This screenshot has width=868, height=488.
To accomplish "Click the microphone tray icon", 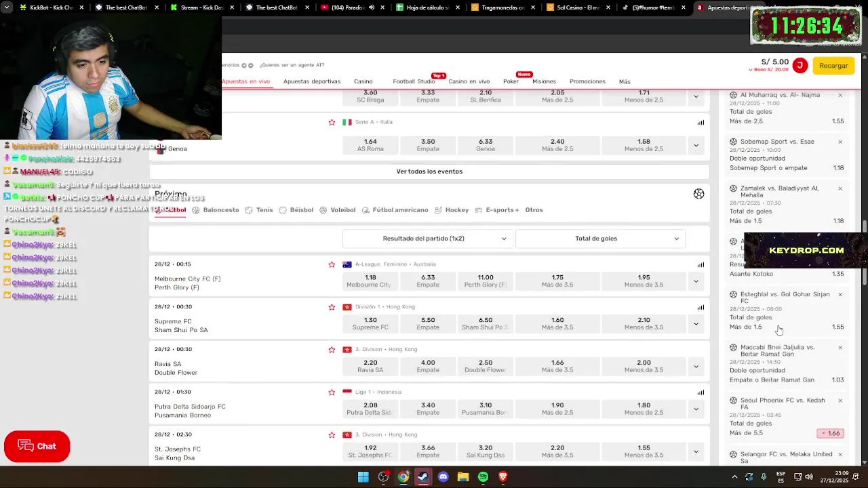I will click(x=764, y=477).
